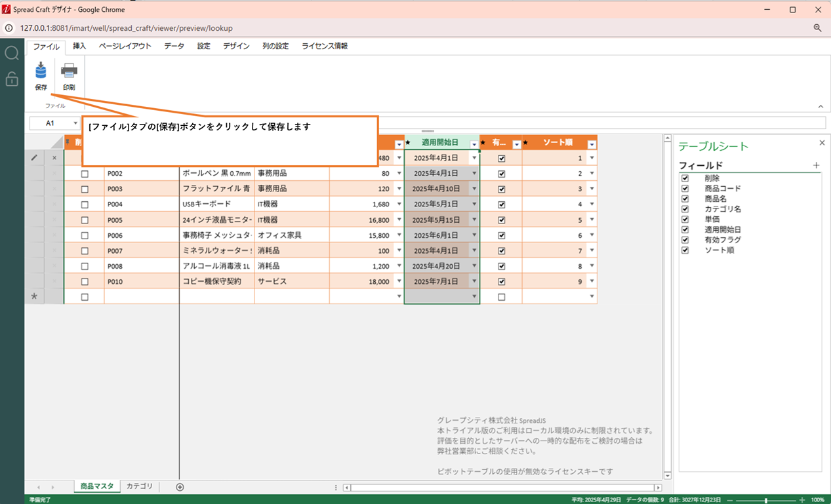Click the zoom slider in status bar

tap(765, 499)
